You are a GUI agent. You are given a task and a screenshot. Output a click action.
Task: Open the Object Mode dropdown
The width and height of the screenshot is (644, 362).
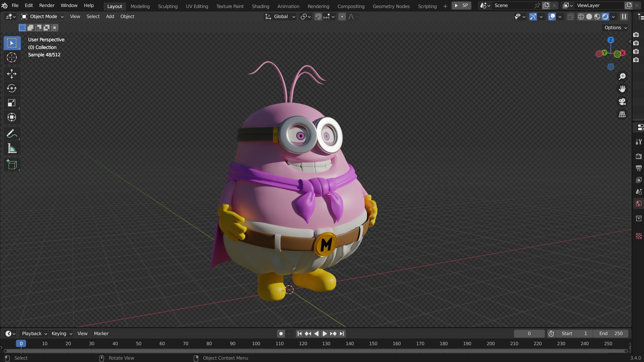coord(42,16)
